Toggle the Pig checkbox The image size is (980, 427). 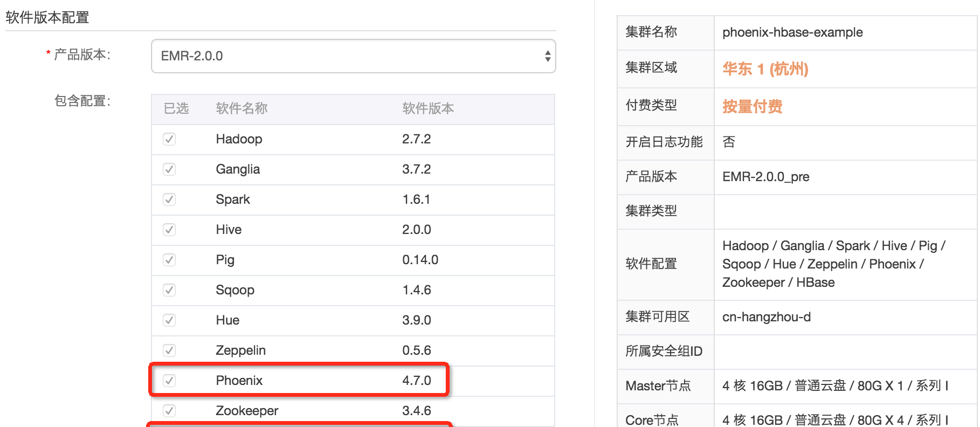(169, 260)
